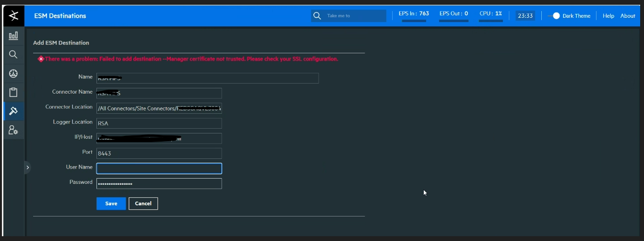Click the CPU usage indicator
Screen dimensions: 644x241
[x=490, y=15]
